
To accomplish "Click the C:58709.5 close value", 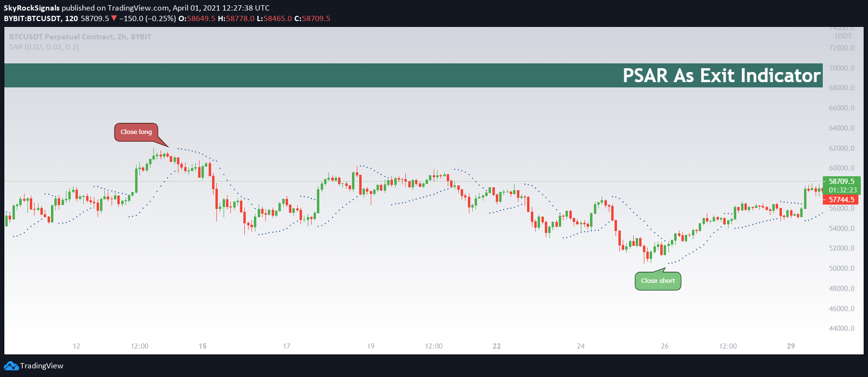I will tap(312, 19).
